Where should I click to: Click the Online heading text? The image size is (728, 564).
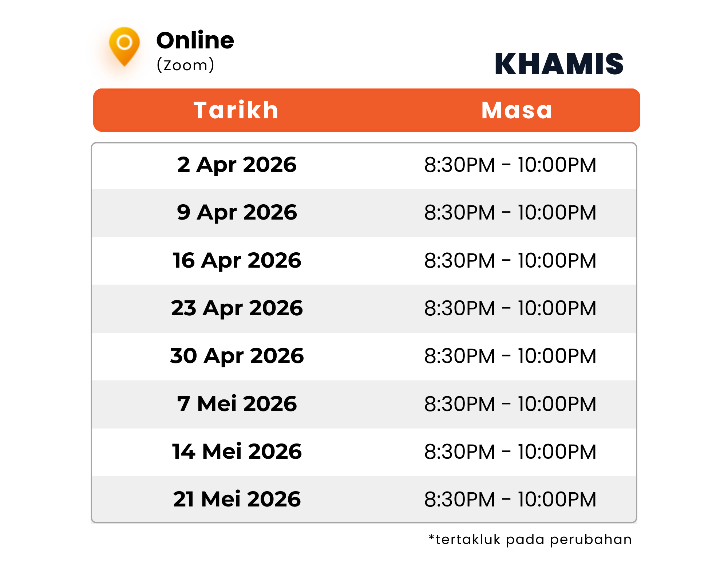coord(195,40)
